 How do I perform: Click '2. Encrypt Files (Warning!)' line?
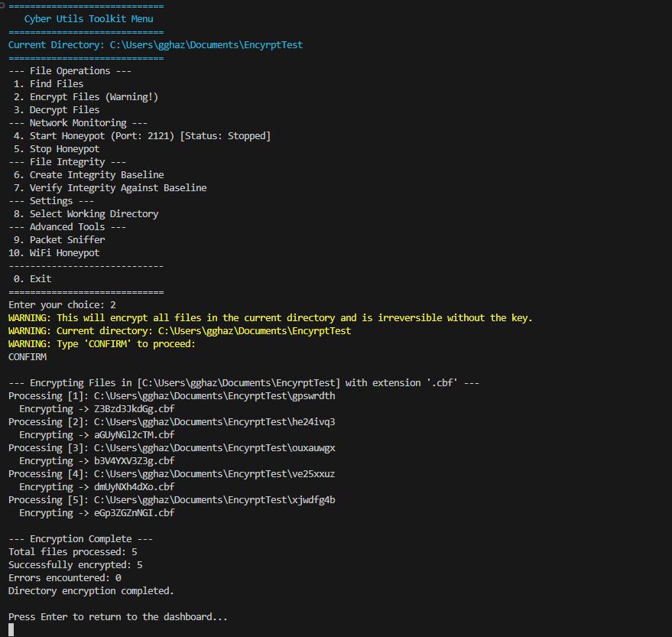[86, 97]
